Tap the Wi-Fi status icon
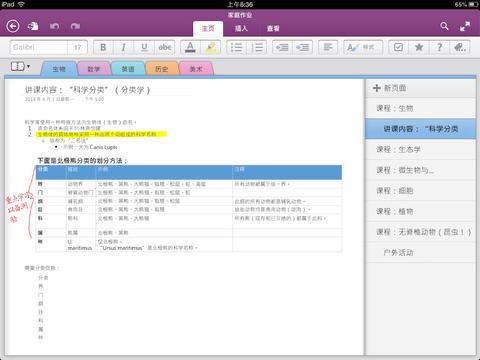Image resolution: width=480 pixels, height=360 pixels. 21,4
